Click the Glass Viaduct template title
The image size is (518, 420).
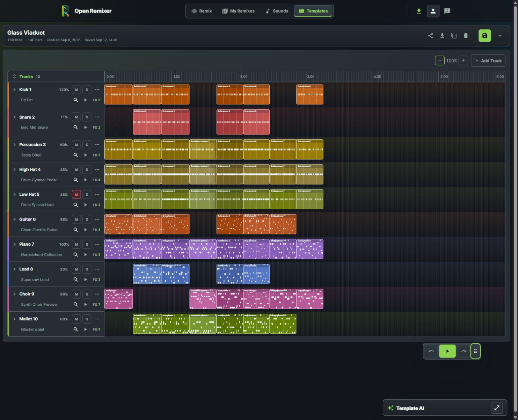pyautogui.click(x=26, y=32)
